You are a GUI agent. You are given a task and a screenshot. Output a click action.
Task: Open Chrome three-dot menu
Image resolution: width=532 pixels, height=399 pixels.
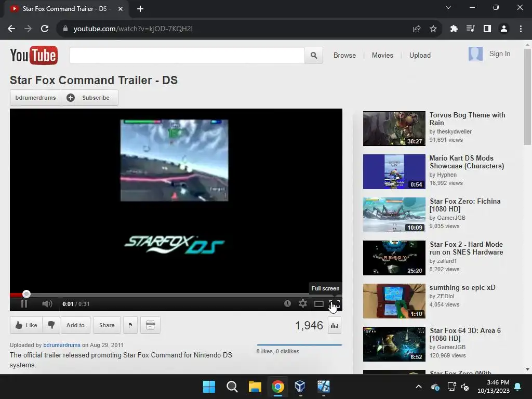(x=521, y=29)
